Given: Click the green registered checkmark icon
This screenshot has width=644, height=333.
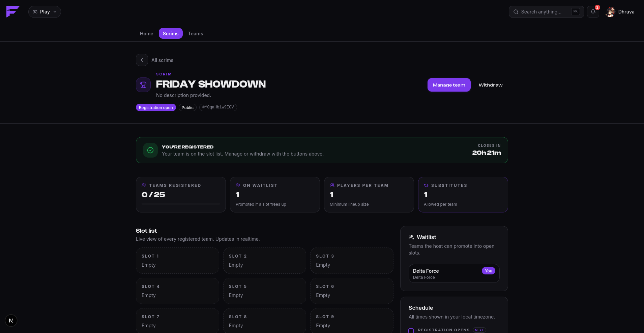Looking at the screenshot, I should coord(150,150).
